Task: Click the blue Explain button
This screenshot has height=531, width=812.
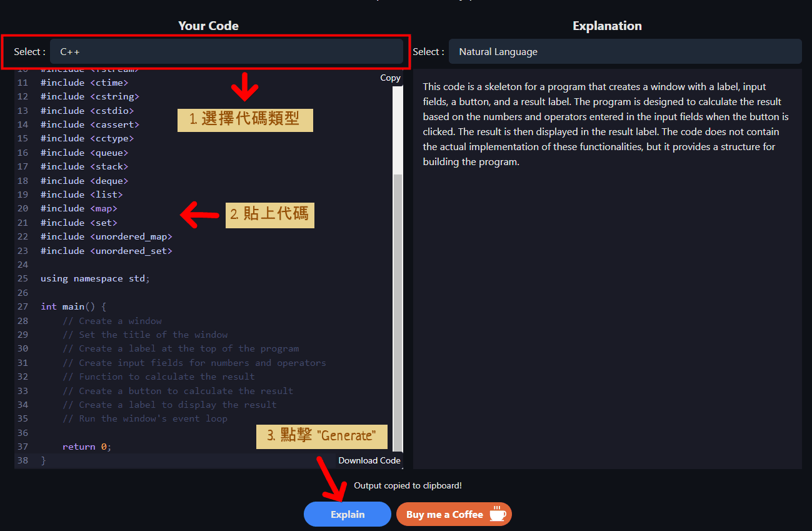Action: click(347, 514)
